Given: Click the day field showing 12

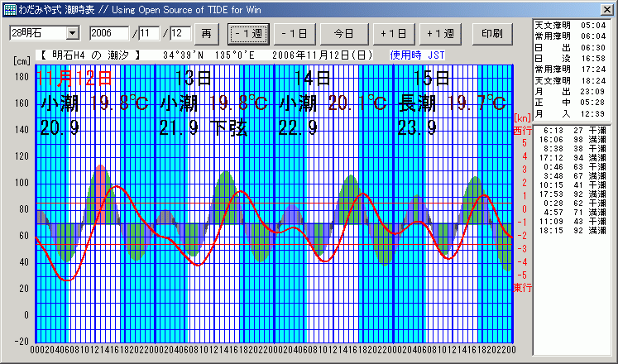Looking at the screenshot, I should pos(180,33).
